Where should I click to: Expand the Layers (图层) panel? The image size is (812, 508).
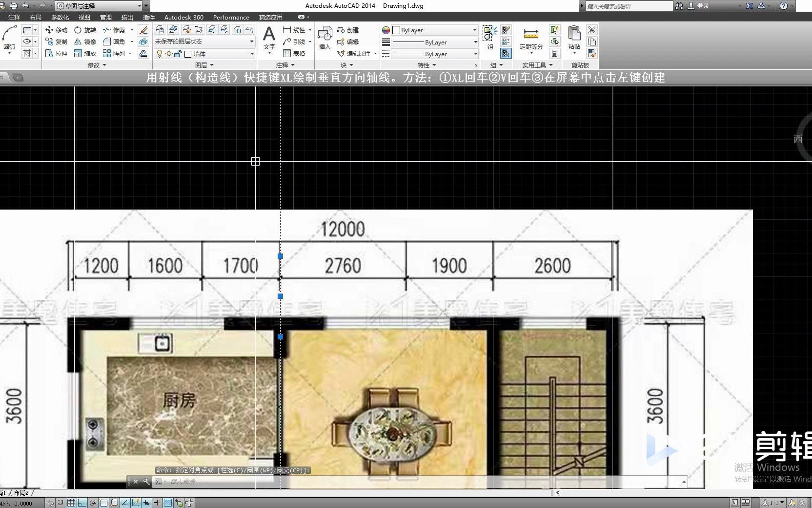pyautogui.click(x=204, y=65)
